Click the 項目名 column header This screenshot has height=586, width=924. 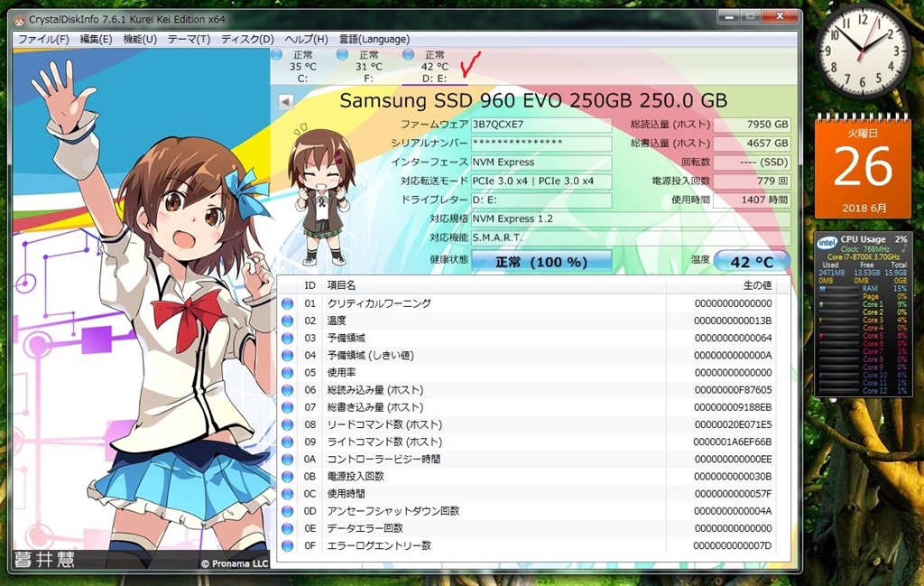pyautogui.click(x=494, y=285)
